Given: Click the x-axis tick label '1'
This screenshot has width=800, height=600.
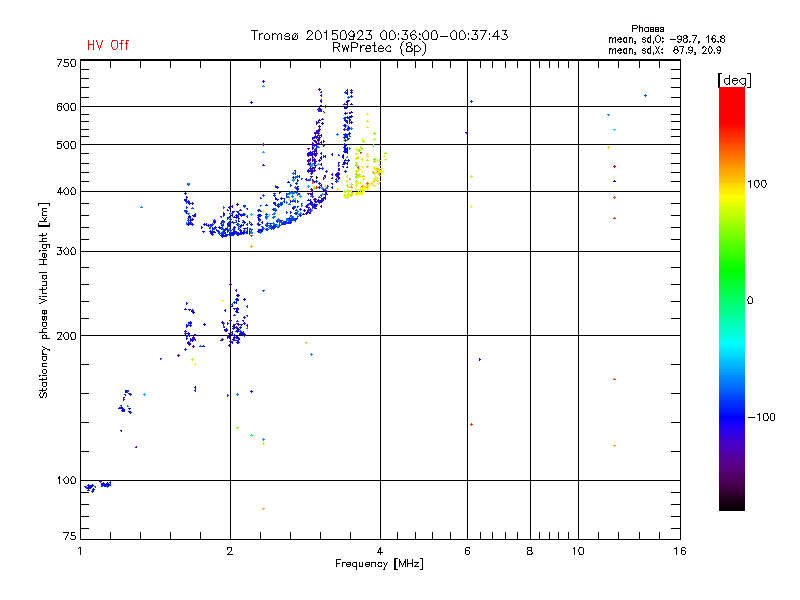Looking at the screenshot, I should (80, 551).
